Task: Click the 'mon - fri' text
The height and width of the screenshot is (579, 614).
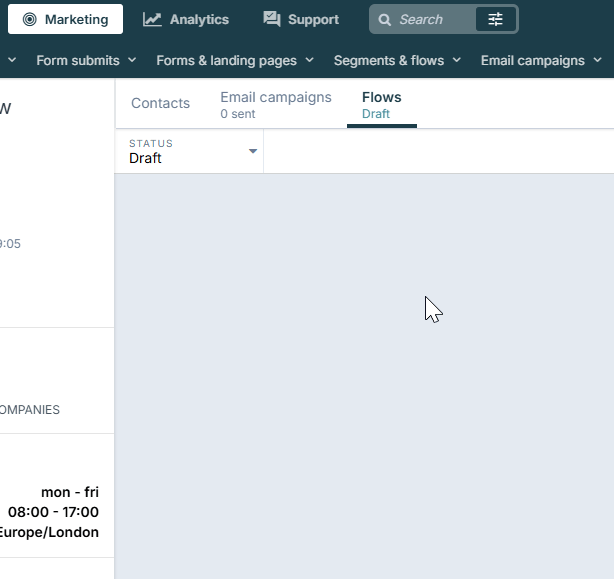Action: tap(70, 492)
